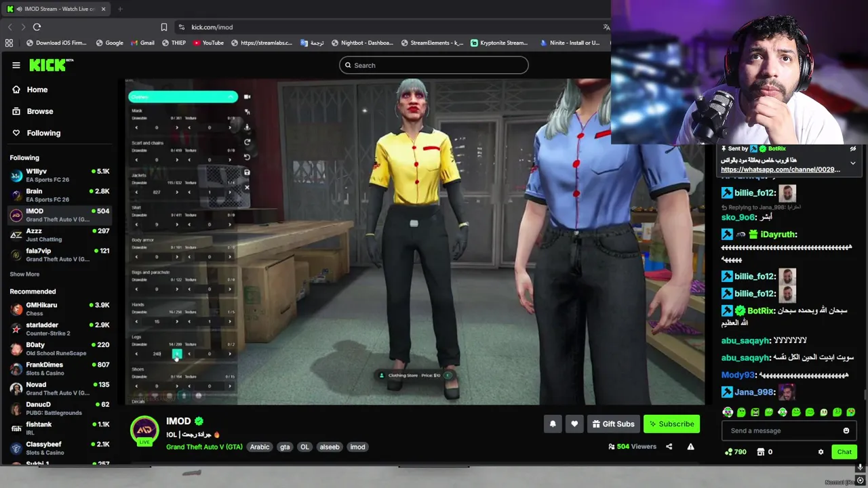Expand the pinned BotRix message chevron
This screenshot has height=488, width=868.
pyautogui.click(x=853, y=163)
